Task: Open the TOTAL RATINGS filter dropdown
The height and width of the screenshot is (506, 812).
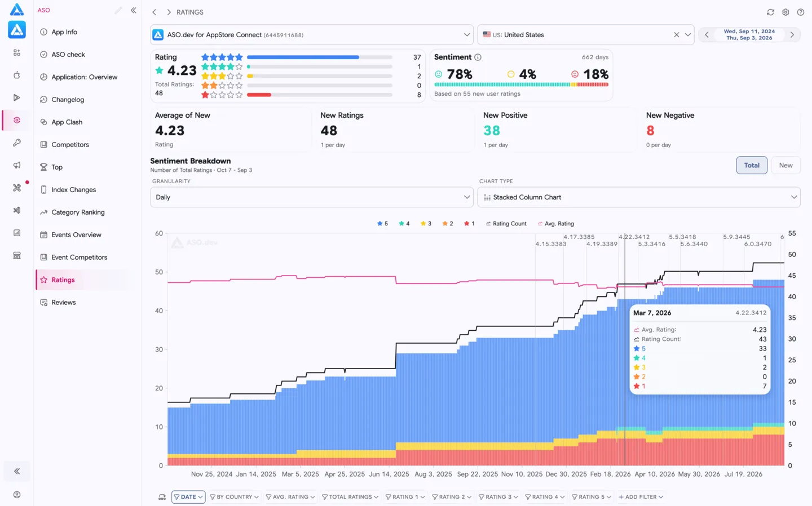Action: (x=350, y=497)
